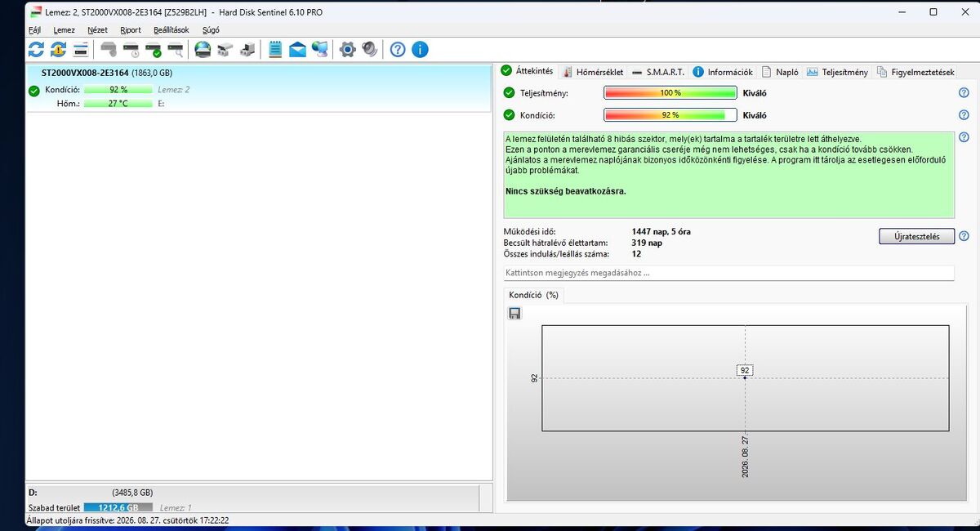This screenshot has width=980, height=531.
Task: Click the floppy save icon above chart
Action: click(x=514, y=313)
